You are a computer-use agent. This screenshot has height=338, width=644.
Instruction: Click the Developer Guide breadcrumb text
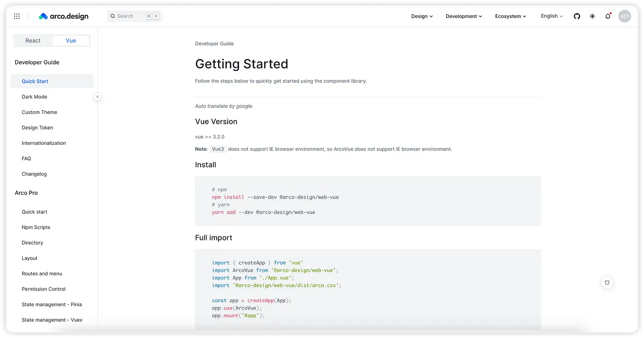[214, 44]
